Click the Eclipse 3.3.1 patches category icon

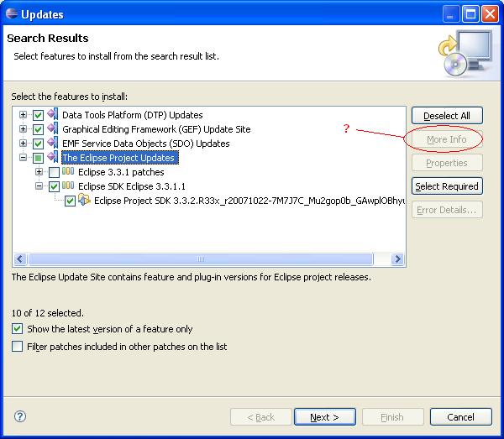coord(68,171)
